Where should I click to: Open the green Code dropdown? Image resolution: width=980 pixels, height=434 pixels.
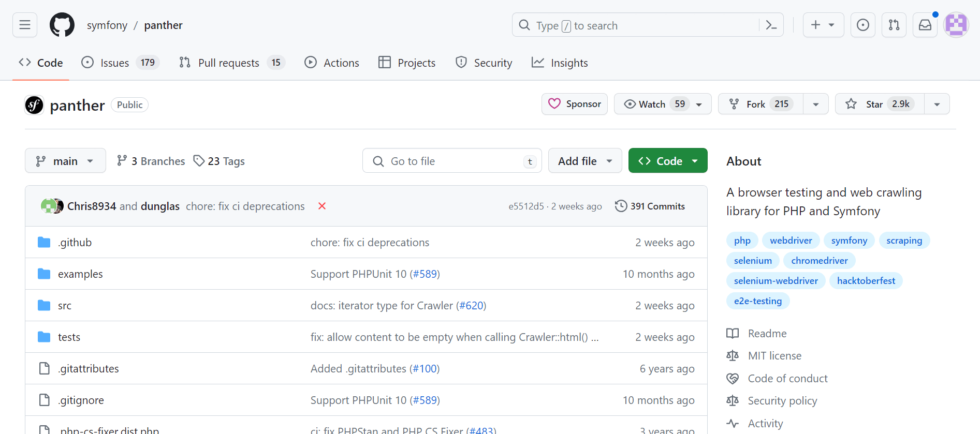668,161
